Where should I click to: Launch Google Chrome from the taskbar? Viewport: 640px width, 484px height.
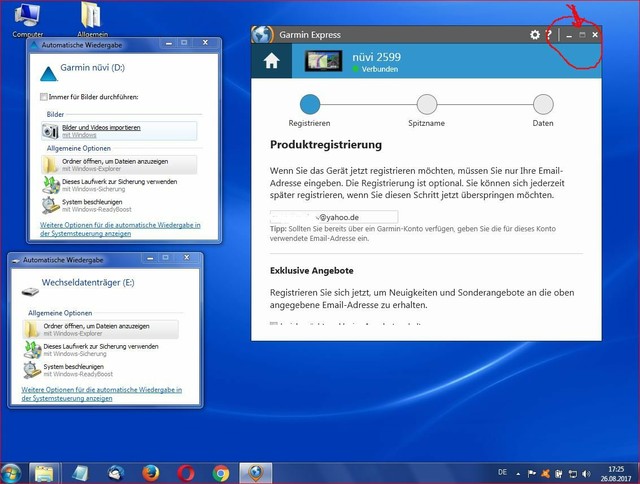tap(220, 472)
